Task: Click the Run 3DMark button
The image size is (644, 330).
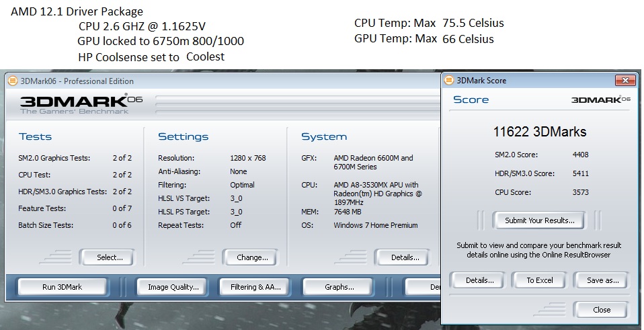Action: pyautogui.click(x=62, y=287)
